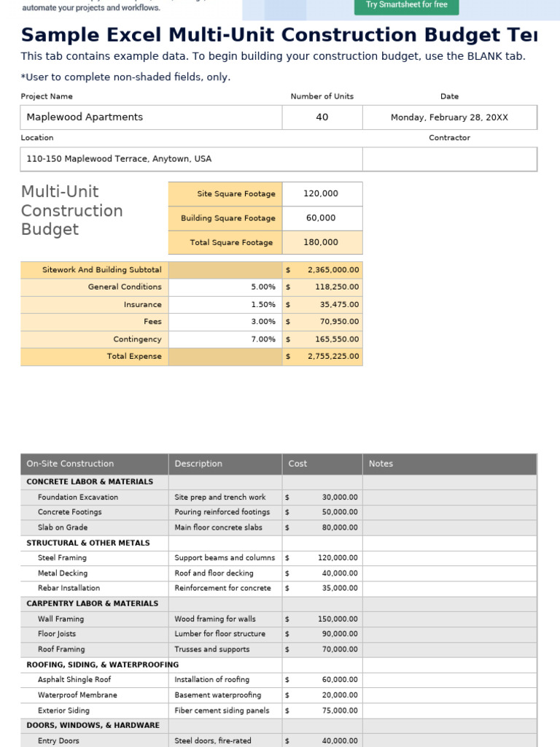The image size is (560, 747).
Task: Select the General Conditions amount 118,250.00
Action: pos(322,287)
